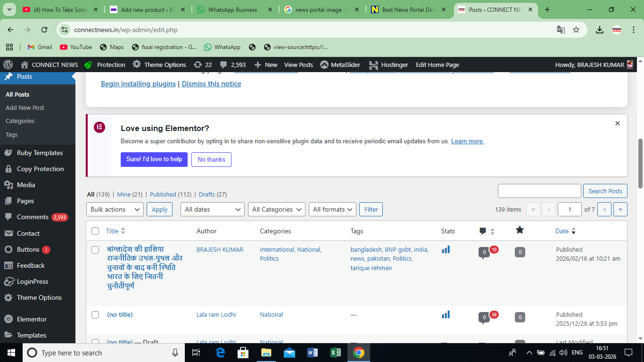View stats for the Bangladesh politics post
This screenshot has height=362, width=644.
click(446, 249)
